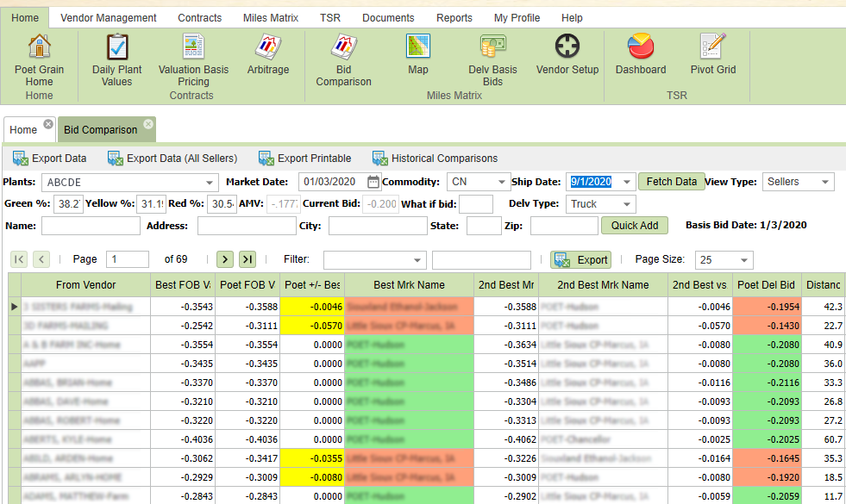Go to previous page
The width and height of the screenshot is (846, 504).
pyautogui.click(x=41, y=259)
